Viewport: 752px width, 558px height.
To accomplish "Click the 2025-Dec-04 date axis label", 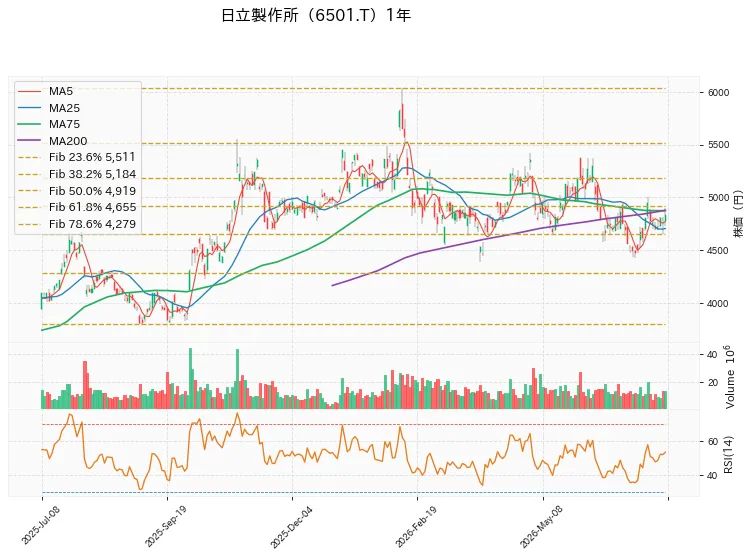I will 291,527.
